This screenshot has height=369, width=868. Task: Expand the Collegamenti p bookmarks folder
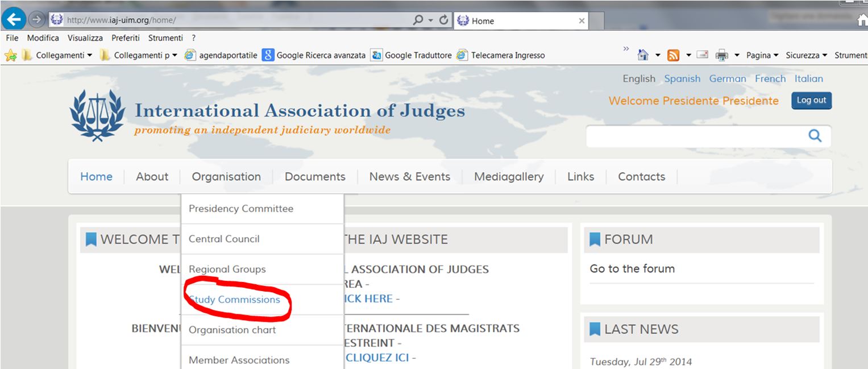pos(138,55)
